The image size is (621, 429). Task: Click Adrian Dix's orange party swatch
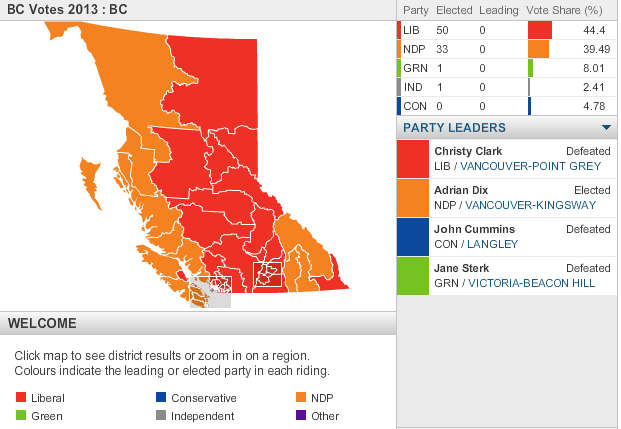pyautogui.click(x=412, y=198)
